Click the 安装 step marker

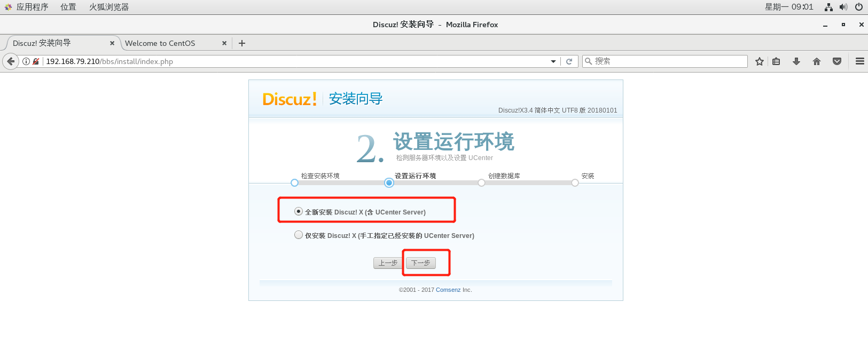[575, 182]
